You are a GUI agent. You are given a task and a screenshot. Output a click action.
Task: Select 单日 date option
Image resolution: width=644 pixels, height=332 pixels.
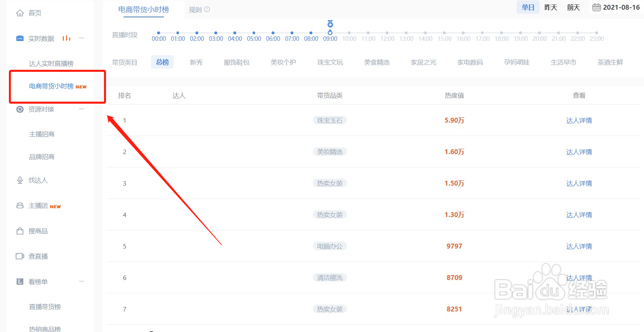528,7
